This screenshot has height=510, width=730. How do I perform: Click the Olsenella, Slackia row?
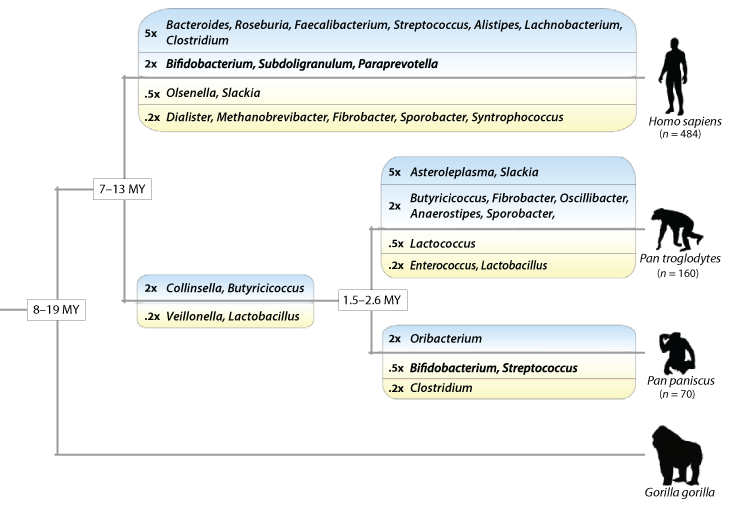tap(214, 93)
